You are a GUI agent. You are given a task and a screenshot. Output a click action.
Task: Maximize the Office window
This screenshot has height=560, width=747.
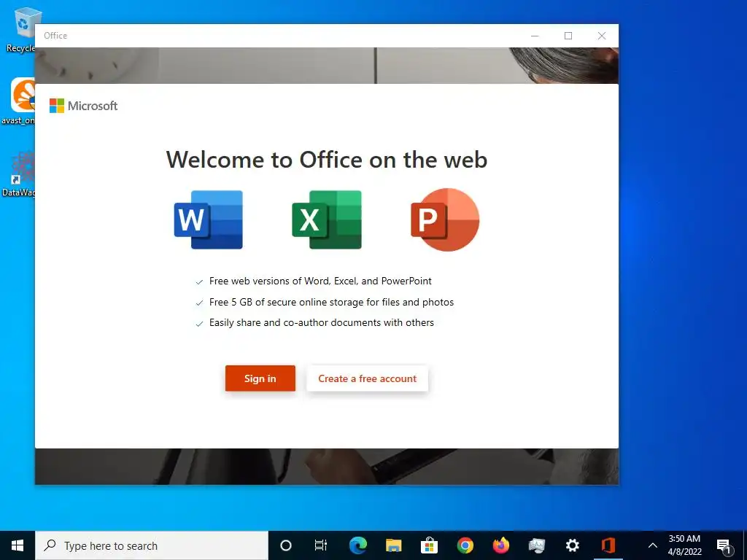tap(568, 36)
